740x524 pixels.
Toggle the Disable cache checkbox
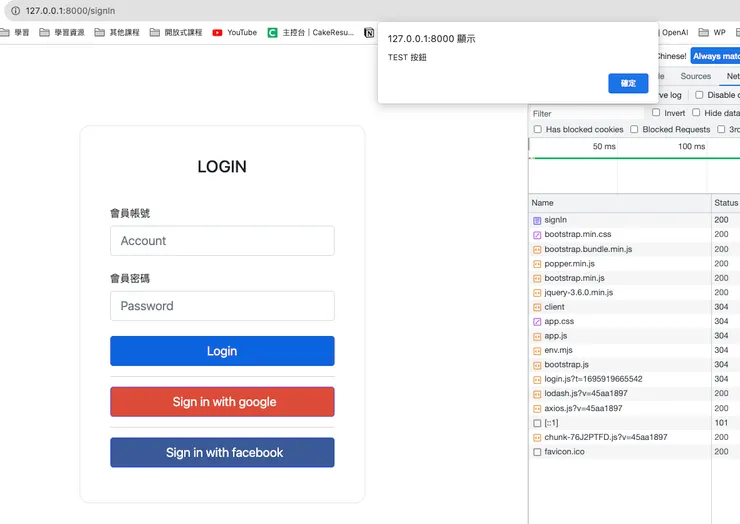(x=699, y=95)
